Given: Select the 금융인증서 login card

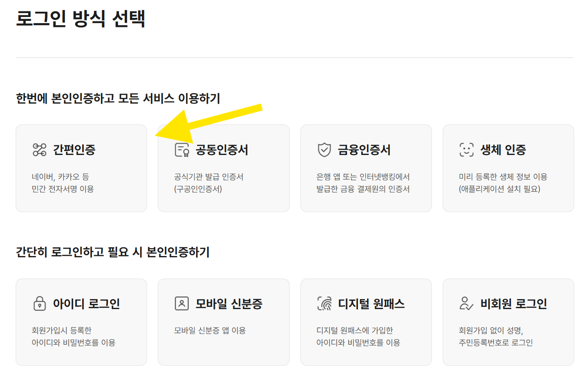Looking at the screenshot, I should (366, 168).
